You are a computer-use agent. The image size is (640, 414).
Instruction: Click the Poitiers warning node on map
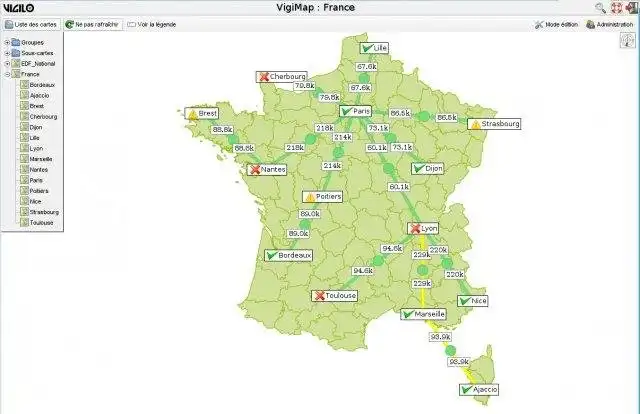pos(322,197)
